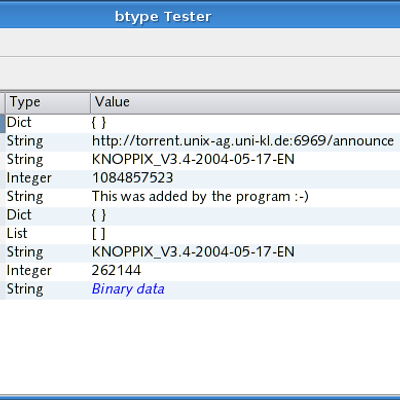Screen dimensions: 400x400
Task: Select the Integer row with 1084857523
Action: pyautogui.click(x=203, y=178)
